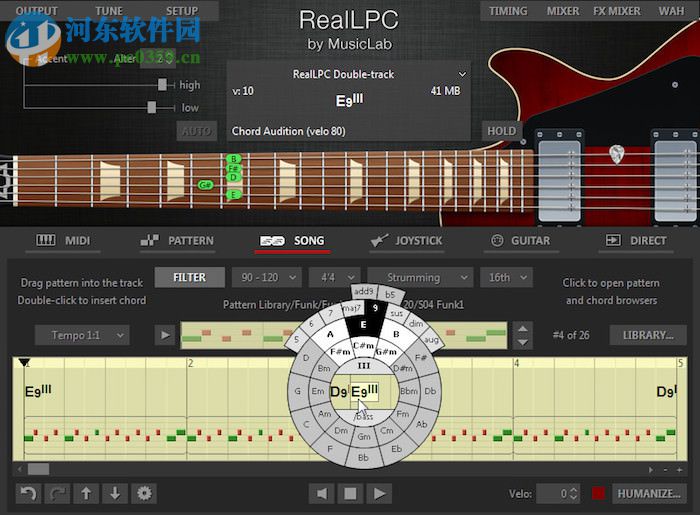Choose aug chord type on wheel
This screenshot has width=700, height=515.
click(x=431, y=340)
